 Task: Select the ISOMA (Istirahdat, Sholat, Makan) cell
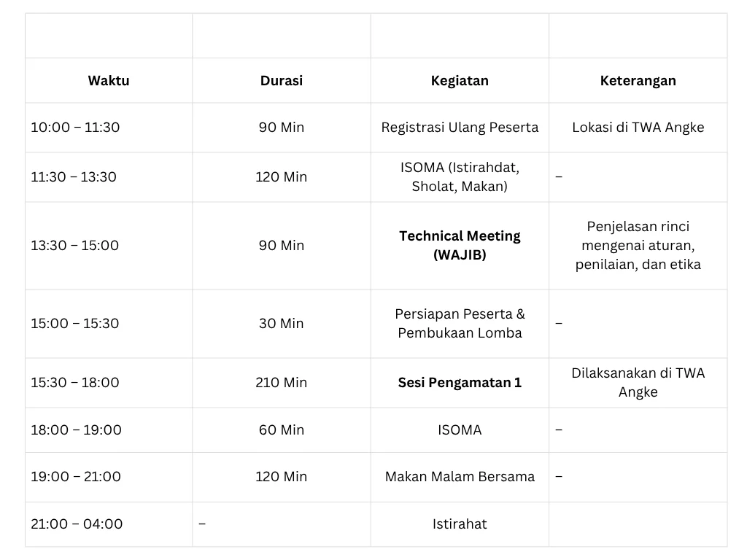[x=460, y=177]
